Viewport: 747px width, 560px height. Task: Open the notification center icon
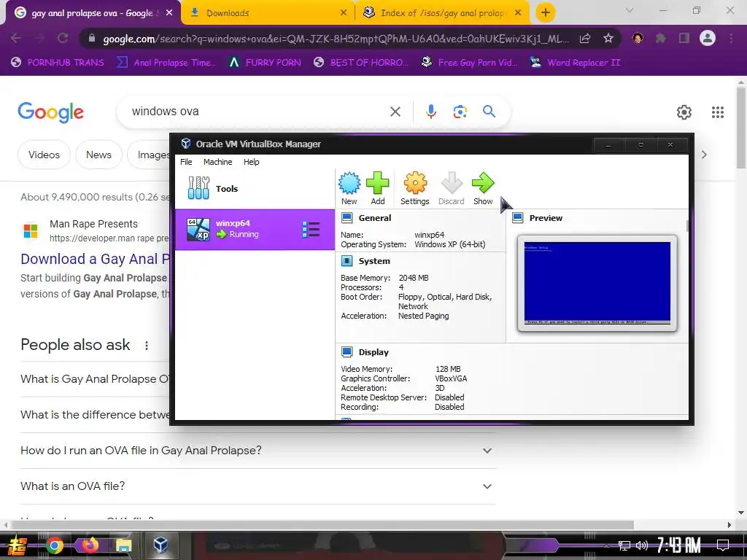tap(723, 545)
